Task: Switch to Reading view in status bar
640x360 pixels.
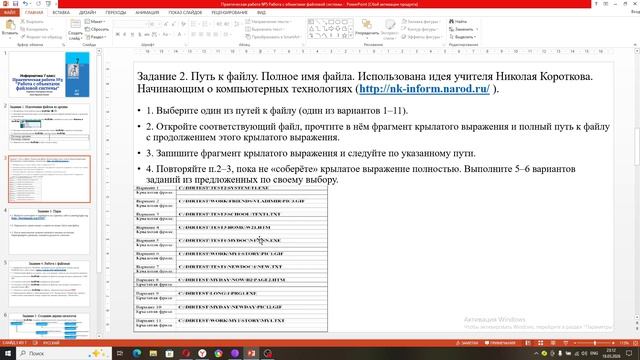Action: pyautogui.click(x=553, y=343)
